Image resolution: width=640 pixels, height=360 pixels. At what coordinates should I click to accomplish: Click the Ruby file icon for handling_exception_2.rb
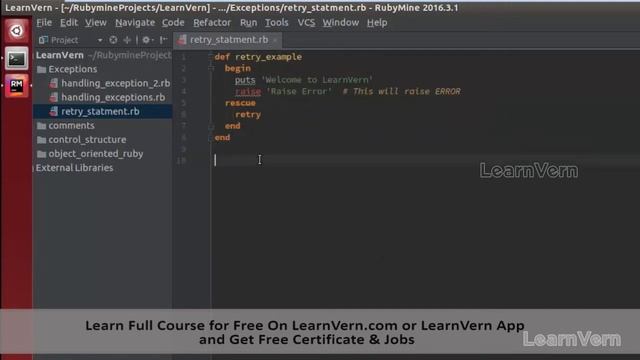pos(53,83)
